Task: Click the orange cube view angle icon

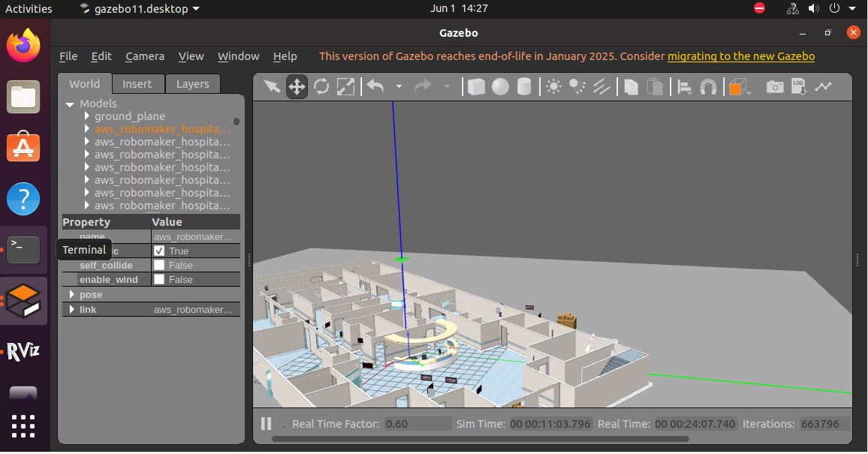Action: tap(737, 87)
